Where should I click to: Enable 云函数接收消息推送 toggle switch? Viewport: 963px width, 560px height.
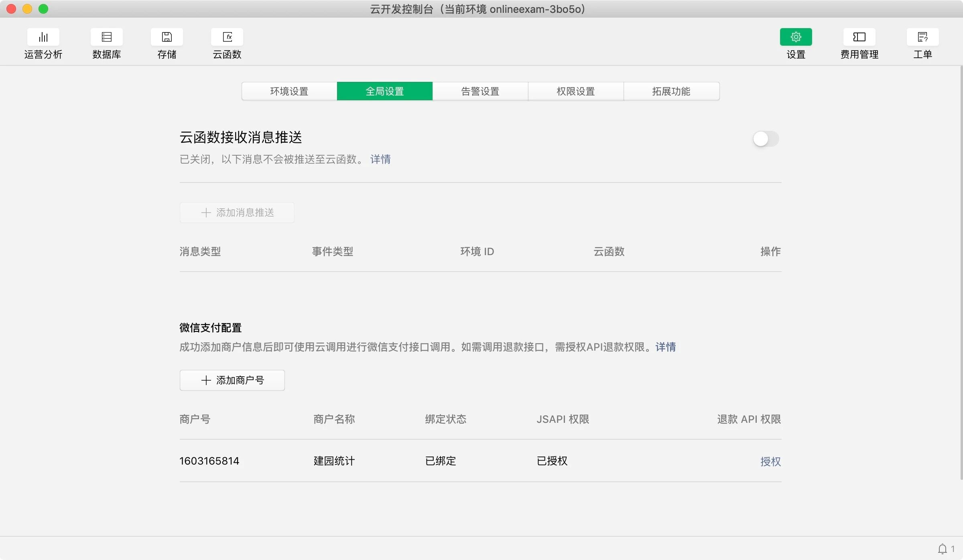click(766, 139)
